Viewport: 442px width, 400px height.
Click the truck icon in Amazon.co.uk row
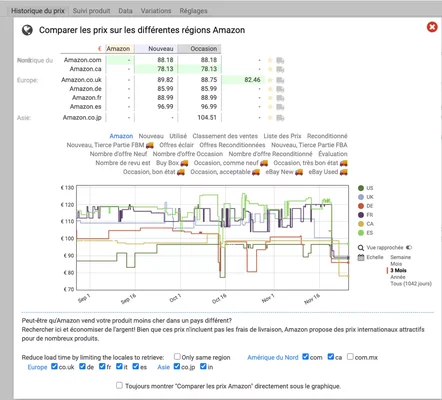tap(280, 80)
